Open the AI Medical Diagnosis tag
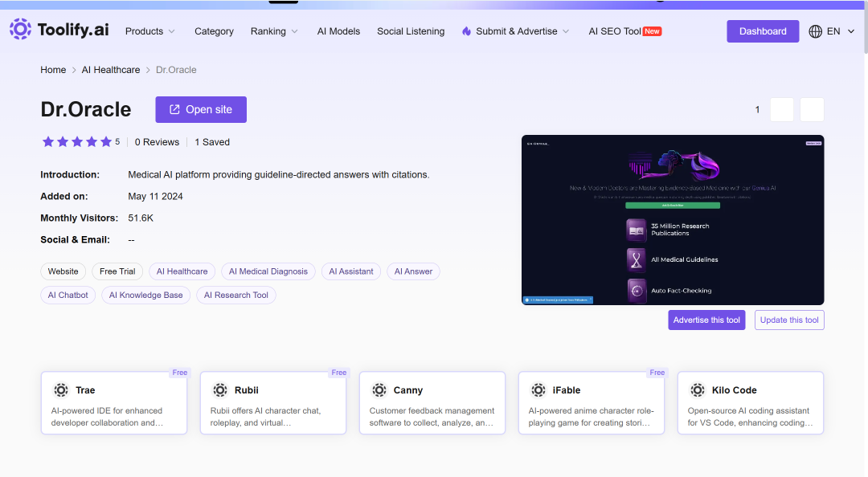 click(268, 271)
